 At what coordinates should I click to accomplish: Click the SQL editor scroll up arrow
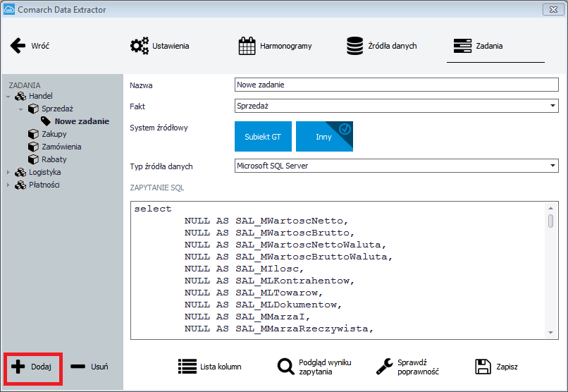pyautogui.click(x=550, y=208)
